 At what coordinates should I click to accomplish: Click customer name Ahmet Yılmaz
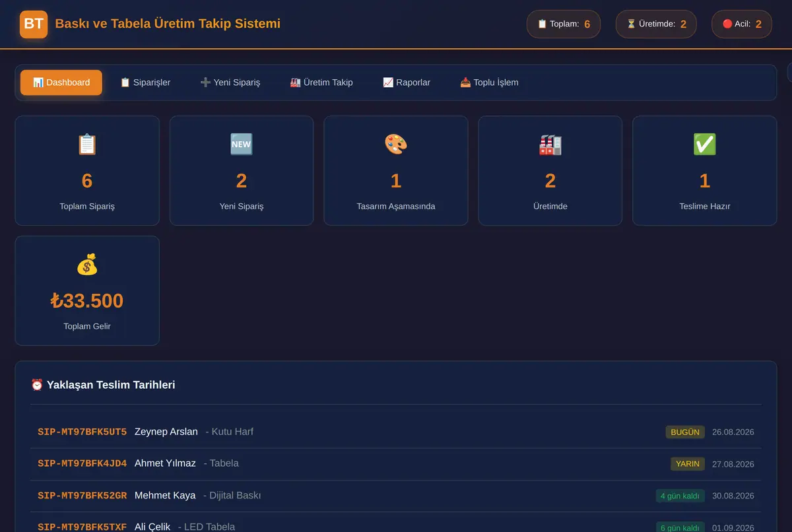pyautogui.click(x=165, y=463)
